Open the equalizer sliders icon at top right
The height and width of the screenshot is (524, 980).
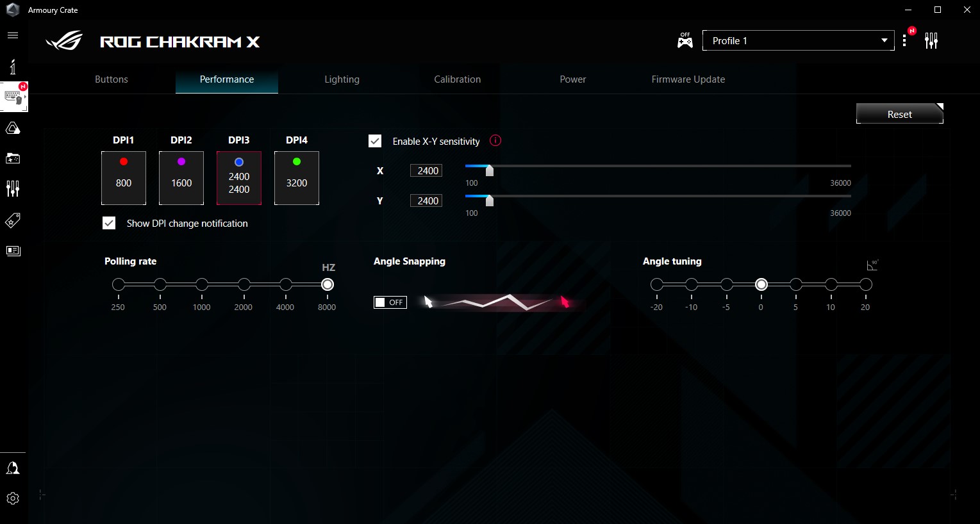[931, 41]
